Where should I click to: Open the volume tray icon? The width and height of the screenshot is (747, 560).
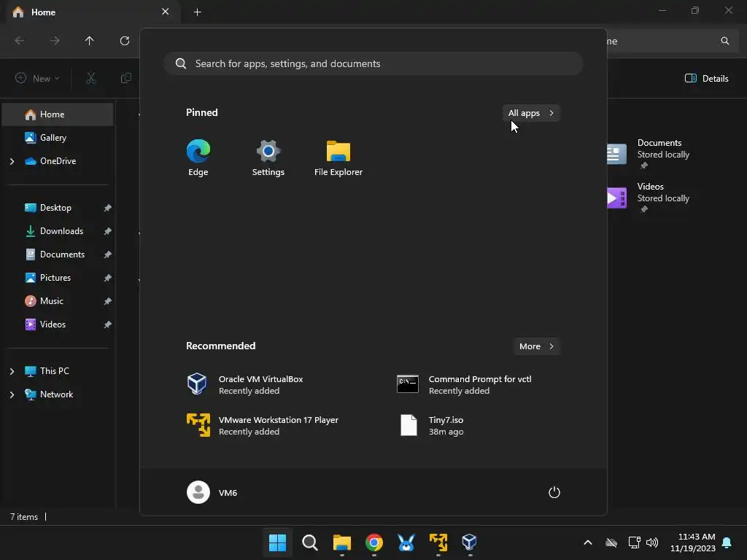pos(652,542)
